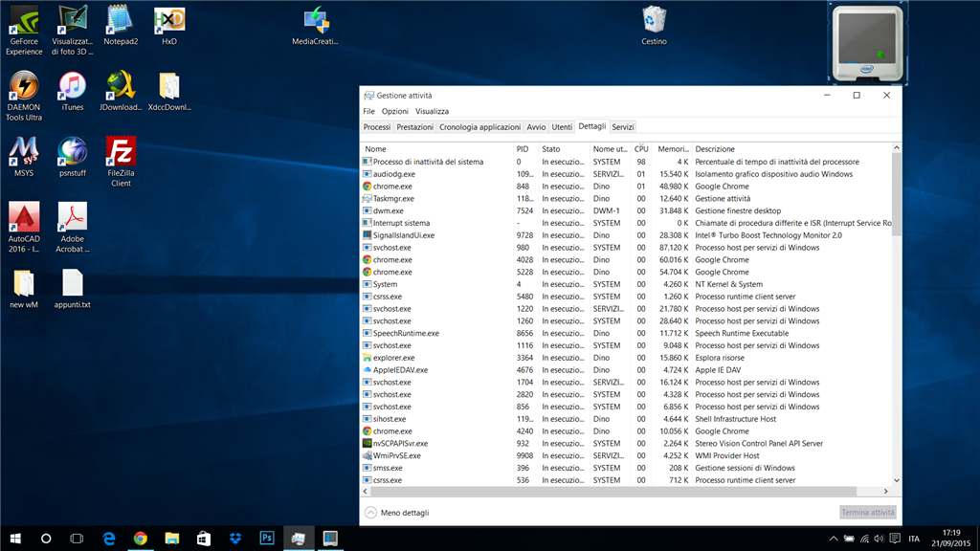Launch Photoshop from the taskbar
The height and width of the screenshot is (551, 980).
click(x=267, y=538)
